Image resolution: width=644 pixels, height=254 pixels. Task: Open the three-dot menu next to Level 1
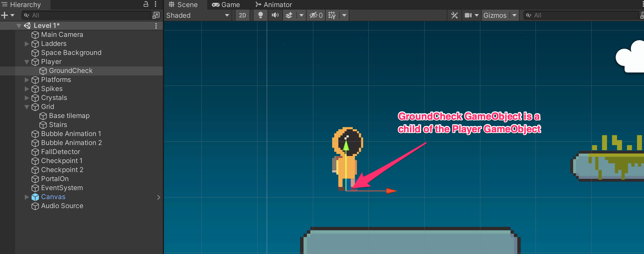(x=156, y=25)
